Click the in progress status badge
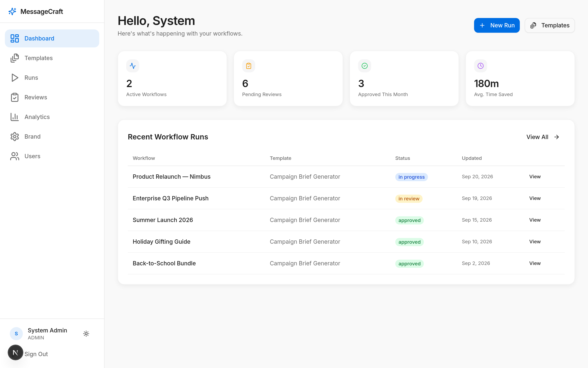 (411, 177)
